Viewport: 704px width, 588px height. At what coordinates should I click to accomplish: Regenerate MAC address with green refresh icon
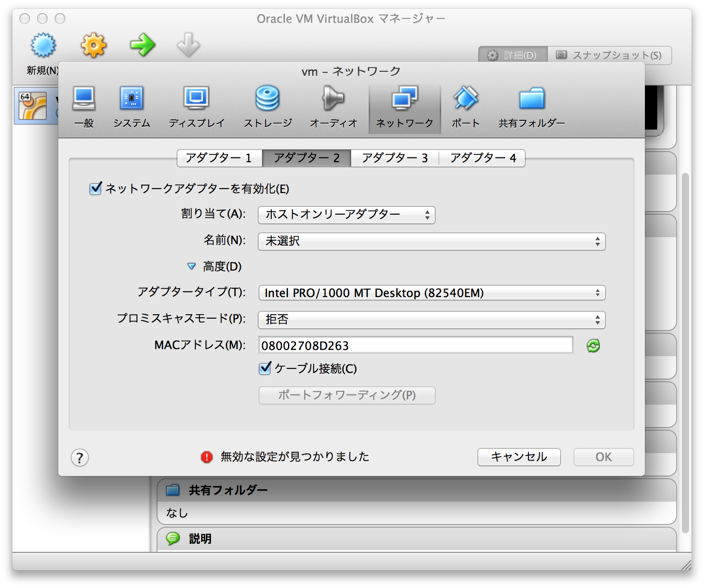tap(593, 346)
